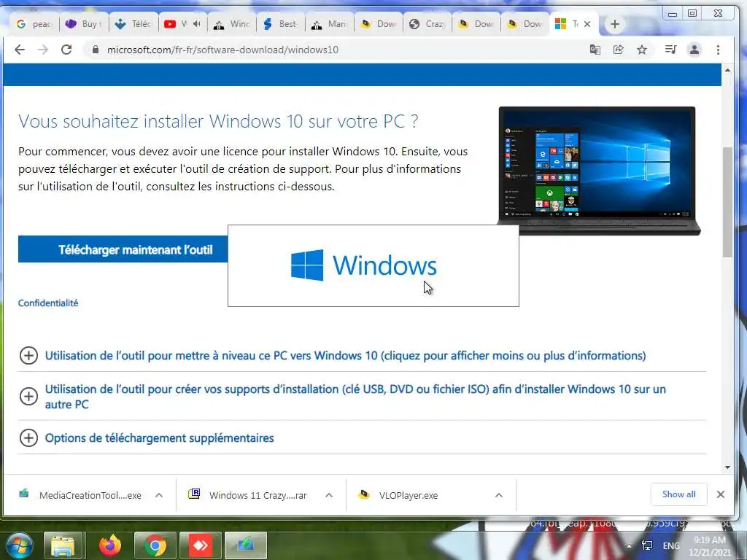Image resolution: width=747 pixels, height=560 pixels.
Task: Open VLOPlayer.exe options chevron
Action: point(499,495)
